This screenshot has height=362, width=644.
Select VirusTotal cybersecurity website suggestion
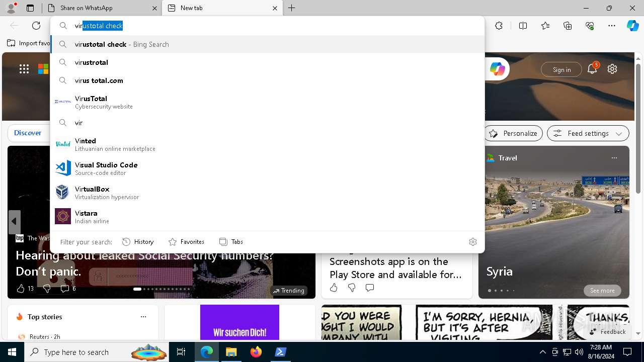267,102
